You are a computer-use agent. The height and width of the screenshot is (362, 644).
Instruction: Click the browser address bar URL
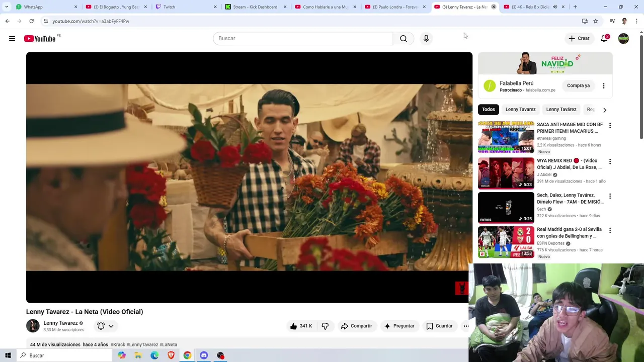click(x=91, y=21)
